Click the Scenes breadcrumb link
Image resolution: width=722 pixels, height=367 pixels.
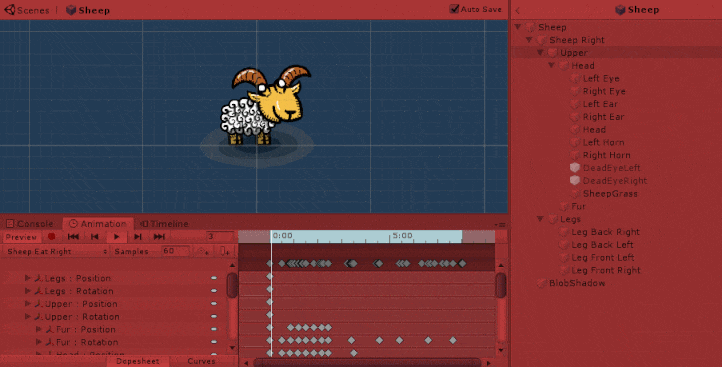click(33, 10)
